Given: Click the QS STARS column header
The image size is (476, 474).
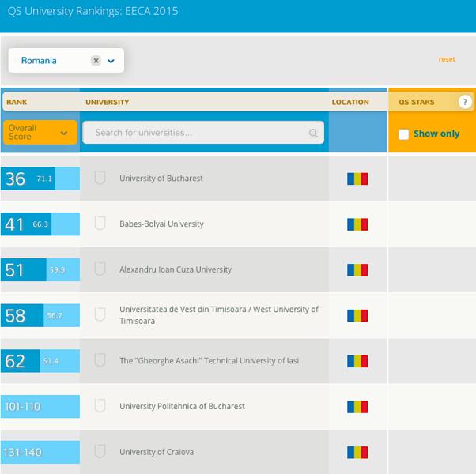Looking at the screenshot, I should click(416, 102).
